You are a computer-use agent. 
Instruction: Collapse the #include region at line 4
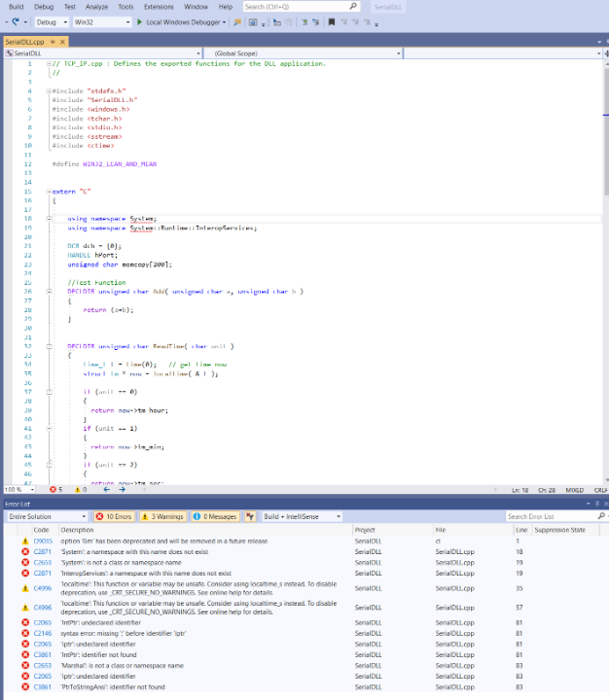(49, 91)
